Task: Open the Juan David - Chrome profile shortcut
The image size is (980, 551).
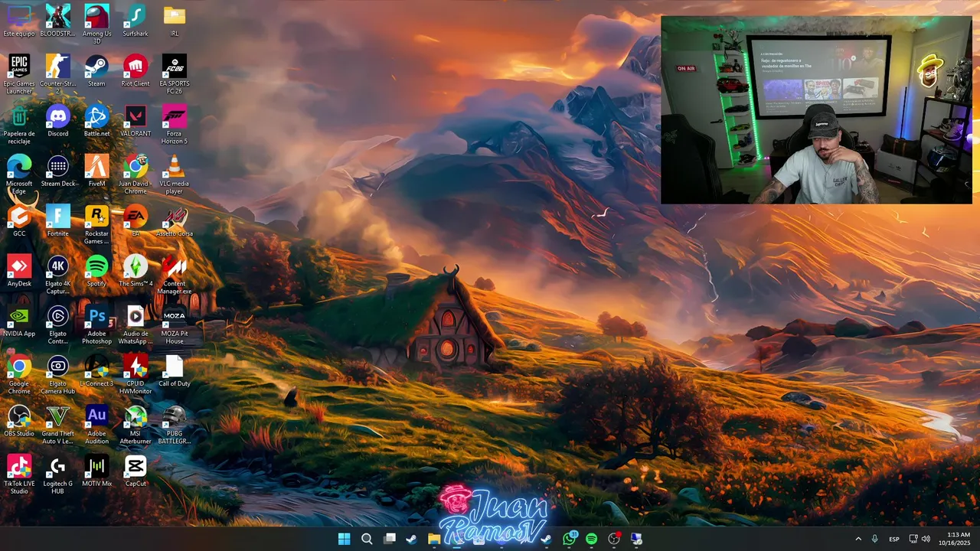Action: pos(136,174)
